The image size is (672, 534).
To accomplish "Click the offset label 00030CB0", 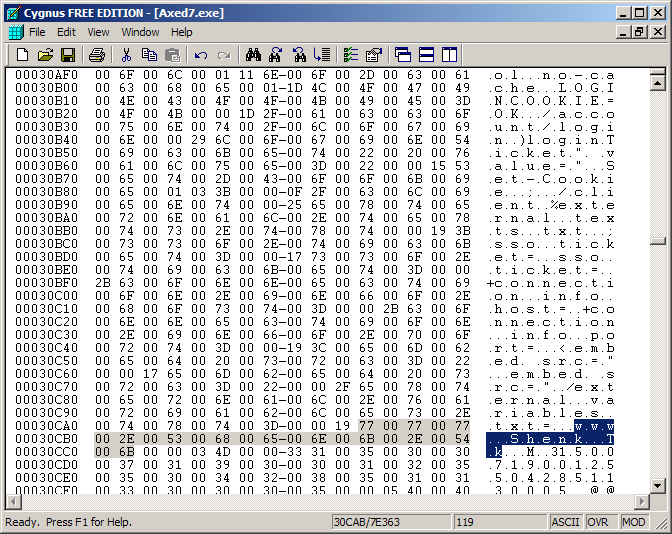I will pos(47,439).
